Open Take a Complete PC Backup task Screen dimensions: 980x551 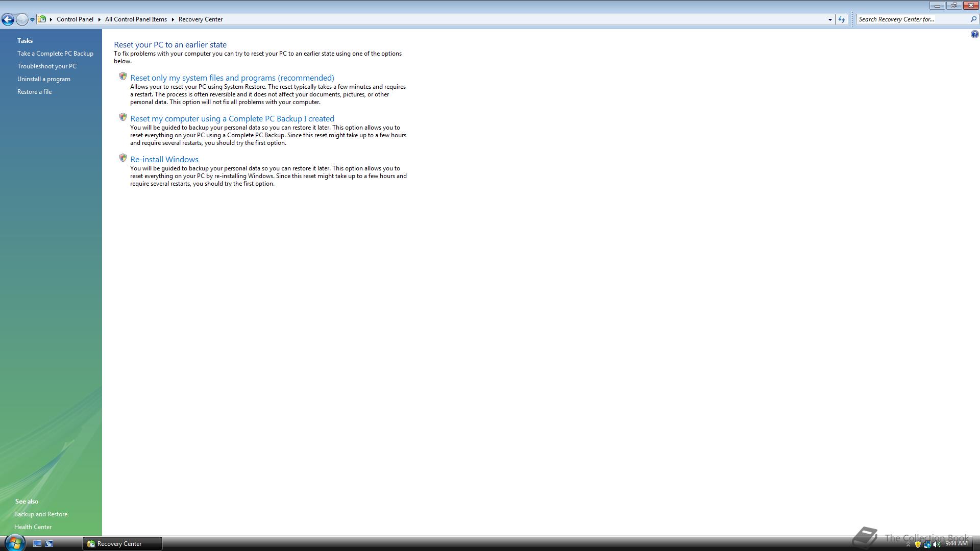[x=55, y=54]
